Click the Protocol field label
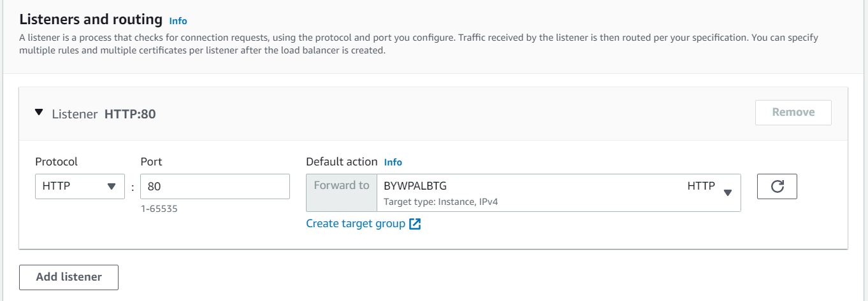 56,162
